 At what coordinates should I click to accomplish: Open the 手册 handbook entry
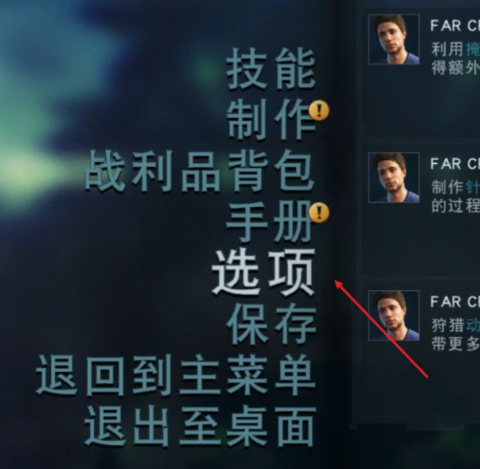click(x=269, y=221)
